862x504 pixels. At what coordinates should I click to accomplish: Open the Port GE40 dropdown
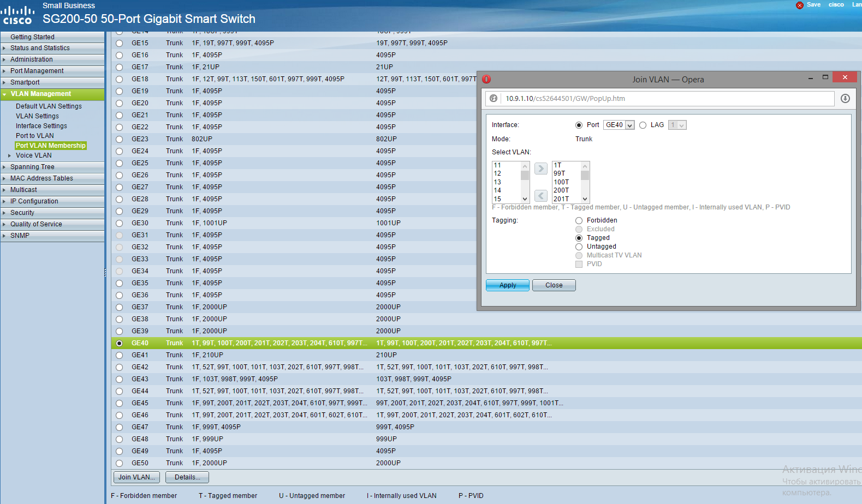pos(619,125)
